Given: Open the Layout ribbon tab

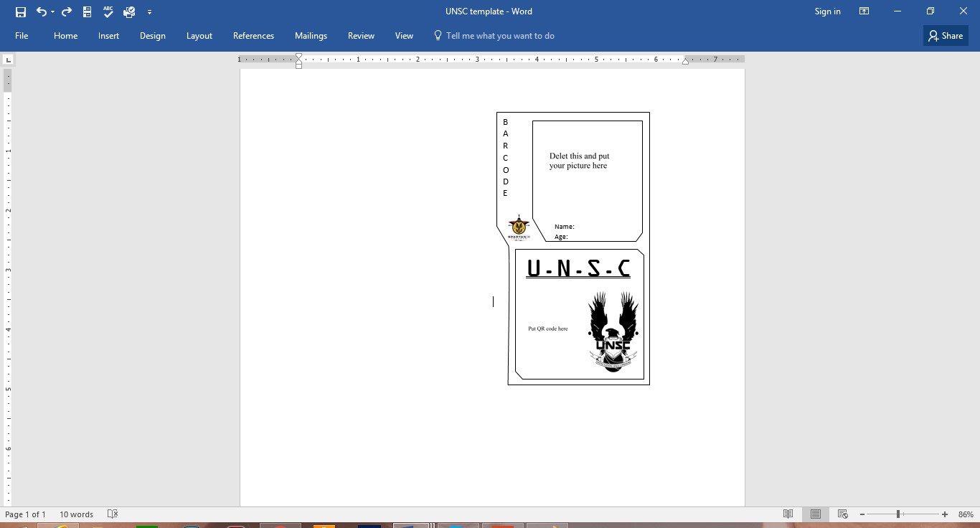Looking at the screenshot, I should tap(199, 36).
